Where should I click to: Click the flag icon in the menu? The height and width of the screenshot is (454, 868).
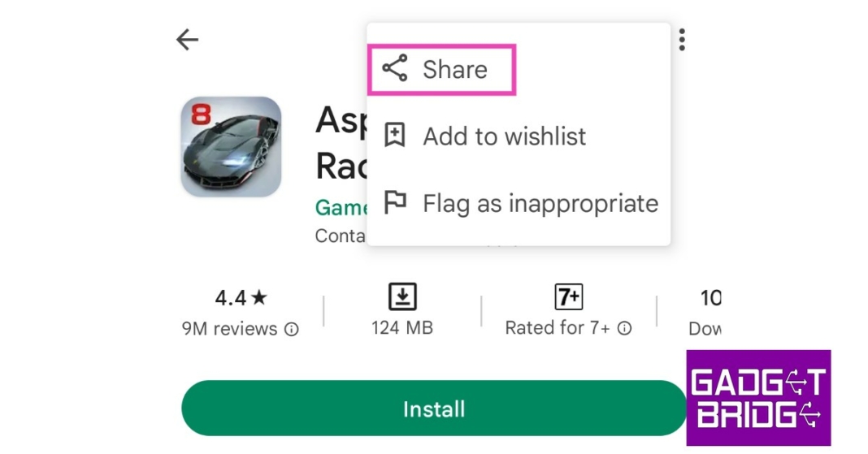point(395,202)
